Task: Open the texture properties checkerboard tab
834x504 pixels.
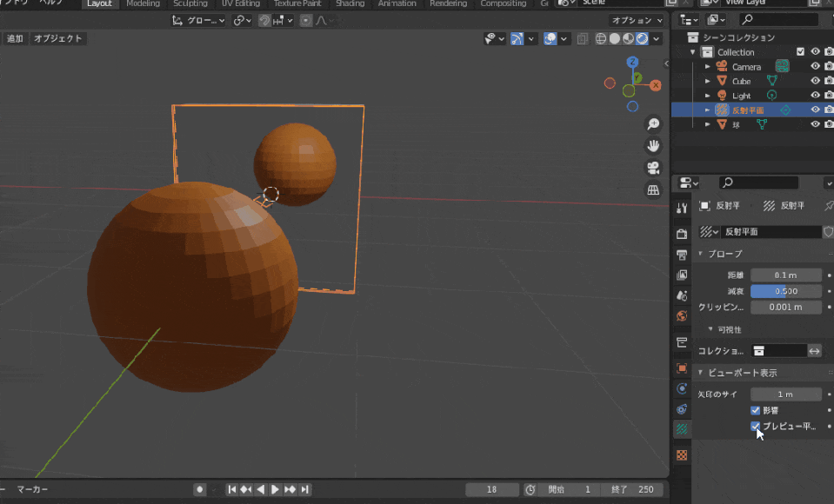Action: (682, 454)
